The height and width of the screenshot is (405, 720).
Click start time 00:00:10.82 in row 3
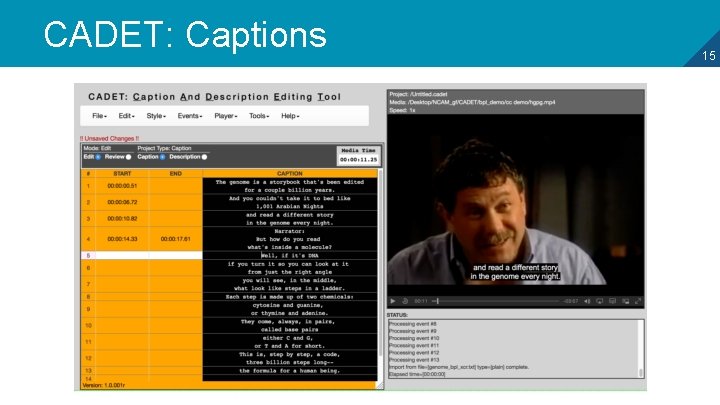pyautogui.click(x=122, y=219)
